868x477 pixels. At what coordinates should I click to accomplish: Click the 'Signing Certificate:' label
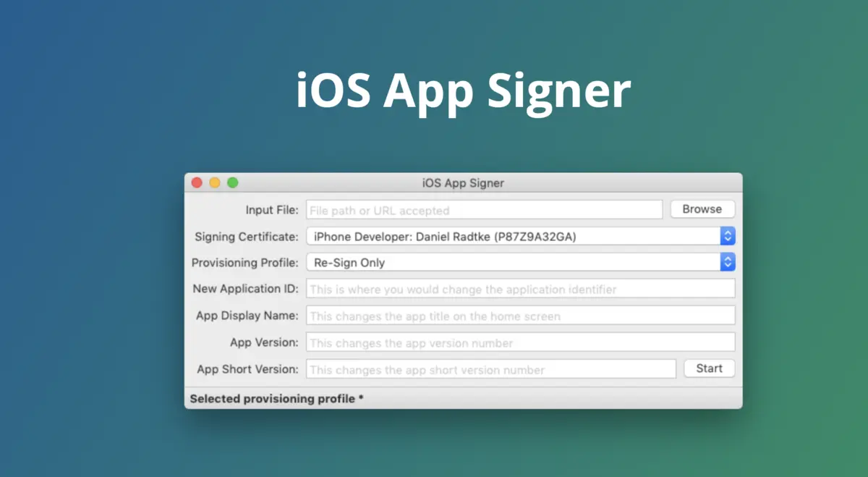coord(247,237)
